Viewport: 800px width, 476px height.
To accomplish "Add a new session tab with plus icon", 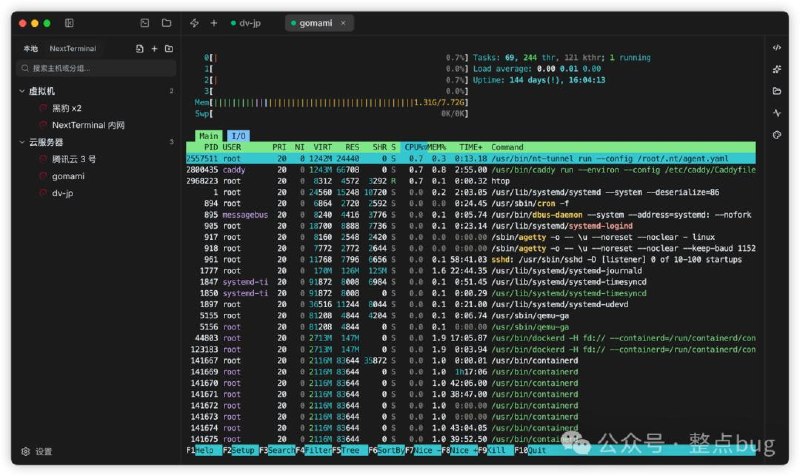I will (214, 23).
